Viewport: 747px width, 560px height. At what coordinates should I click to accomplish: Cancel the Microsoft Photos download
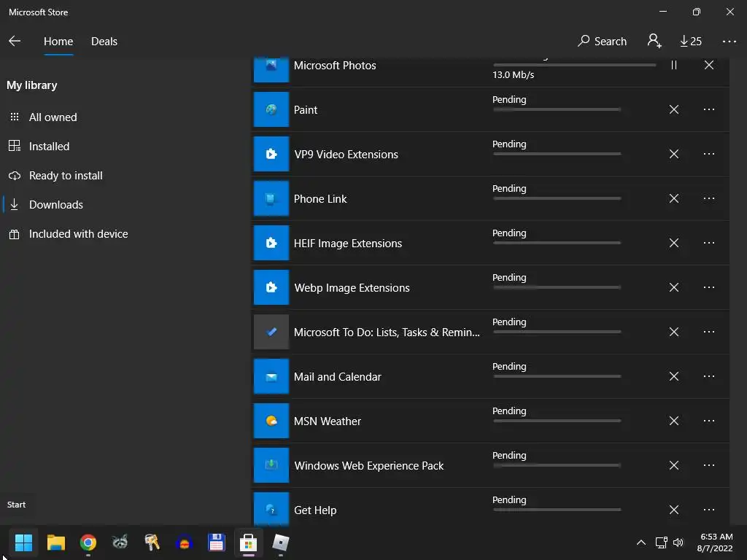(x=709, y=65)
